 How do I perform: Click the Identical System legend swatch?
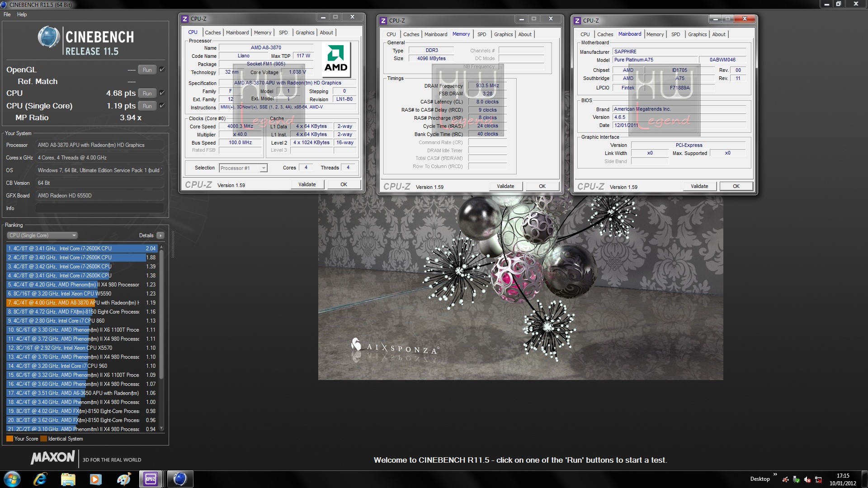point(43,439)
